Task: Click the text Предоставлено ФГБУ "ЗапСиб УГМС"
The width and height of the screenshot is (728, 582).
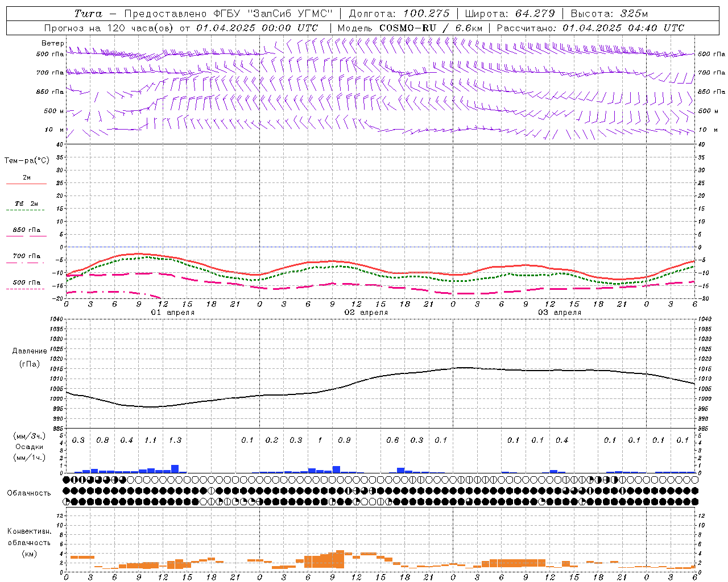Action: (228, 14)
